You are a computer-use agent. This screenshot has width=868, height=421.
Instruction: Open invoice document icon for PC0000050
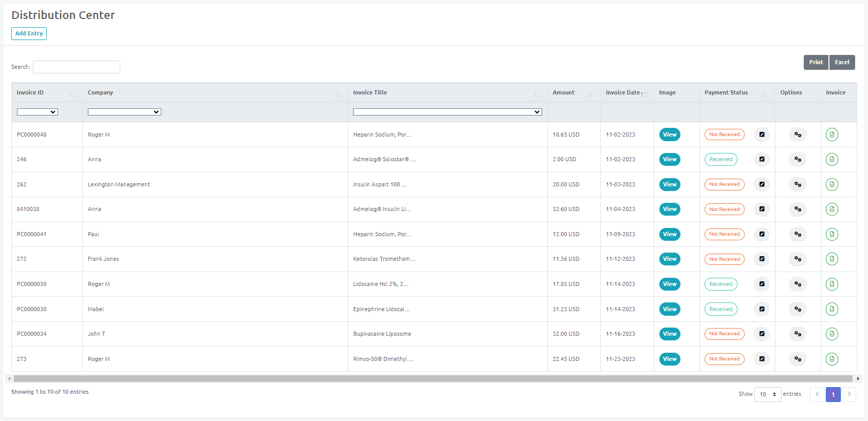832,284
